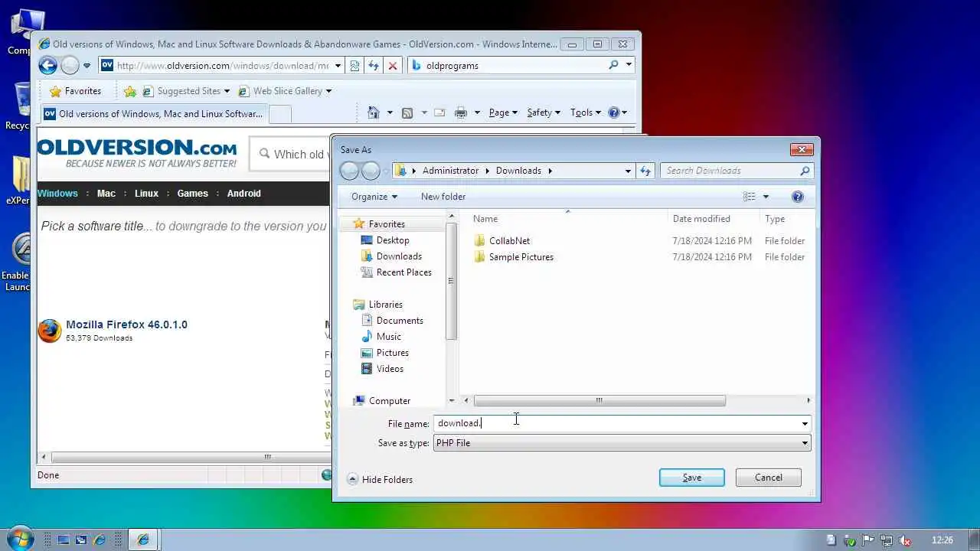The image size is (980, 551).
Task: Open the Favorites button in IE
Action: (x=74, y=91)
